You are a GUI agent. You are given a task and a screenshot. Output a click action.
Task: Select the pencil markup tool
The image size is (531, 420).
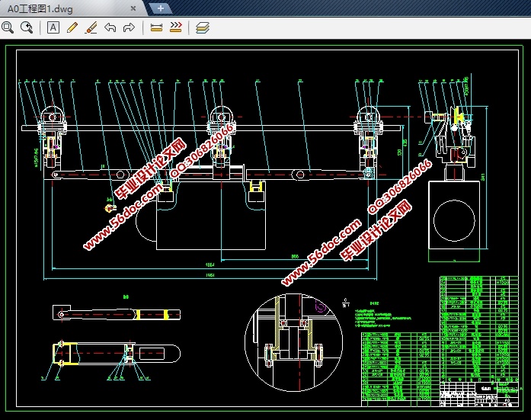tap(72, 27)
